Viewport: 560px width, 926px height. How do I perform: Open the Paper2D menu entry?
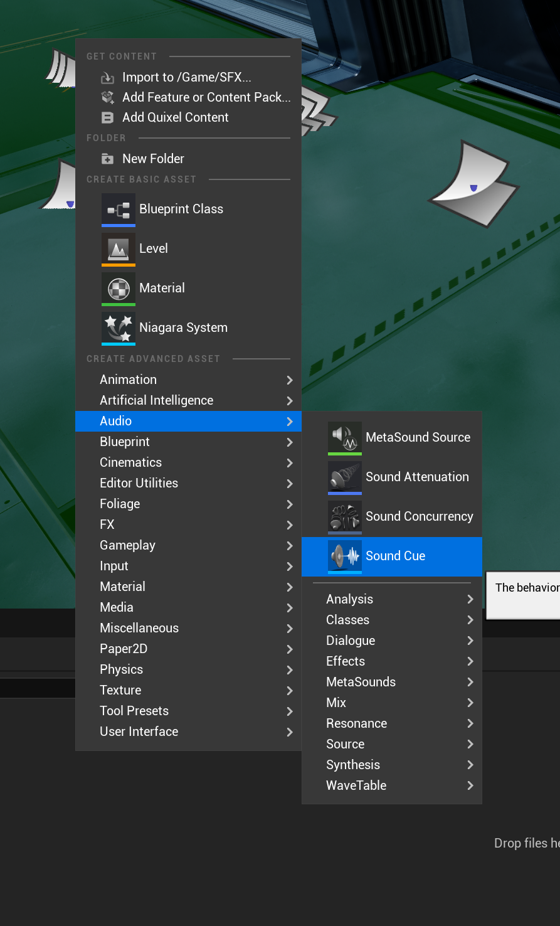tap(188, 649)
